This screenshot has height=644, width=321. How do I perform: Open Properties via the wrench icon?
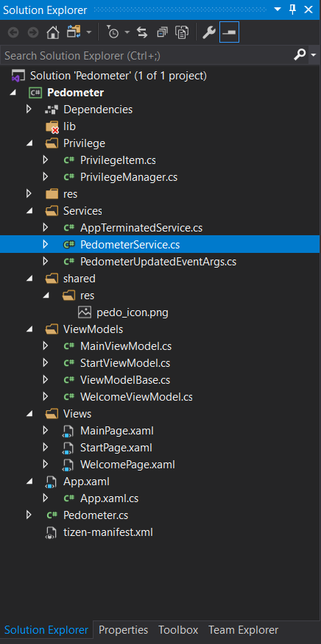click(209, 33)
